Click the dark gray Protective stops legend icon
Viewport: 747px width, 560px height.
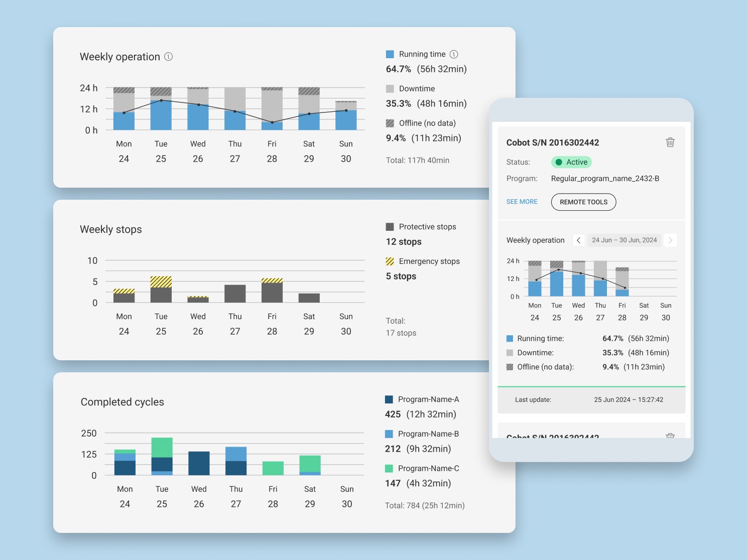click(390, 227)
